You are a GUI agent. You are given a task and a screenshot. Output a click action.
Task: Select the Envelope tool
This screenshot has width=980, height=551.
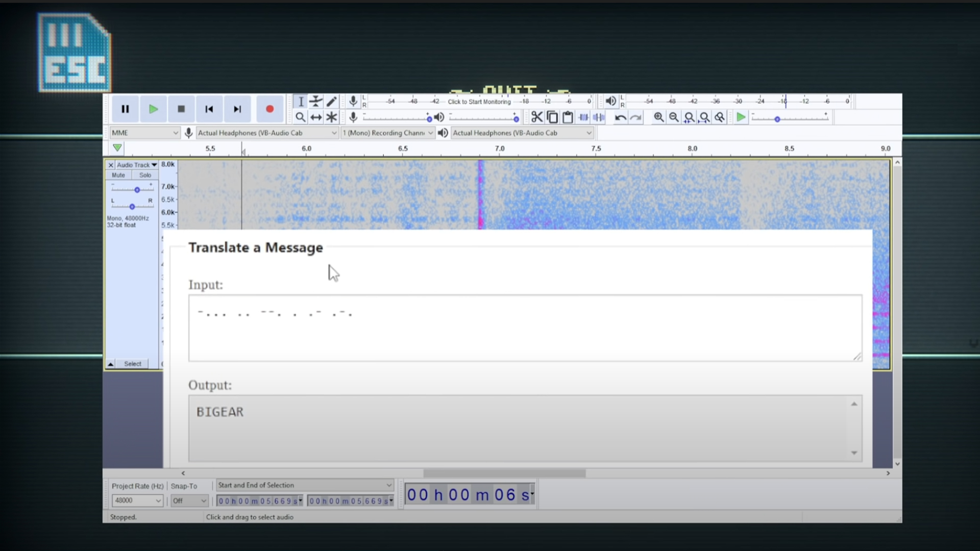point(316,101)
